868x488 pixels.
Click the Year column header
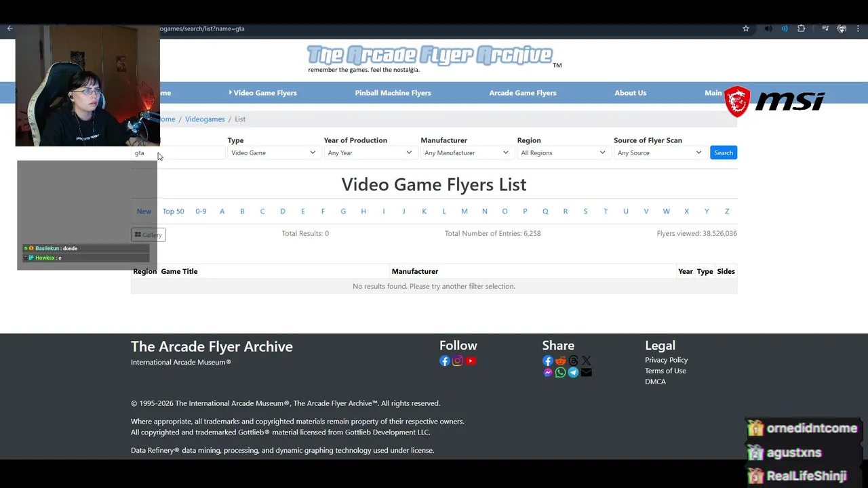[x=686, y=271]
